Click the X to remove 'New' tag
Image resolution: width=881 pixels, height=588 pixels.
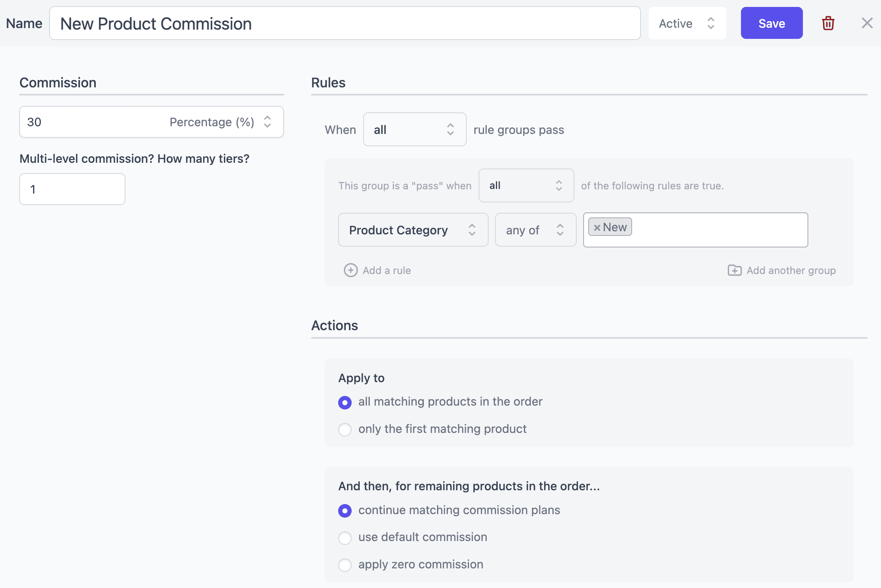pyautogui.click(x=596, y=228)
